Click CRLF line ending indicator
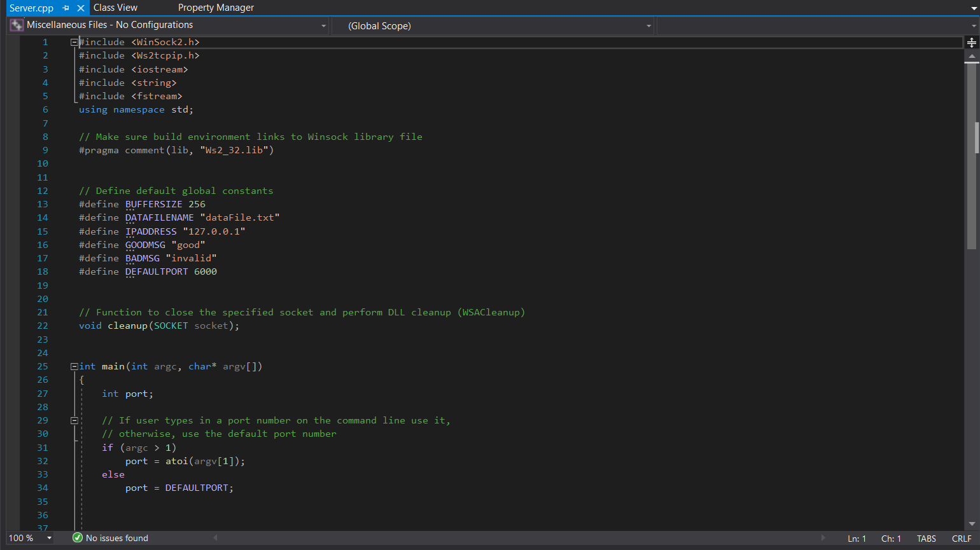Screen dimensions: 980x550 pos(961,538)
